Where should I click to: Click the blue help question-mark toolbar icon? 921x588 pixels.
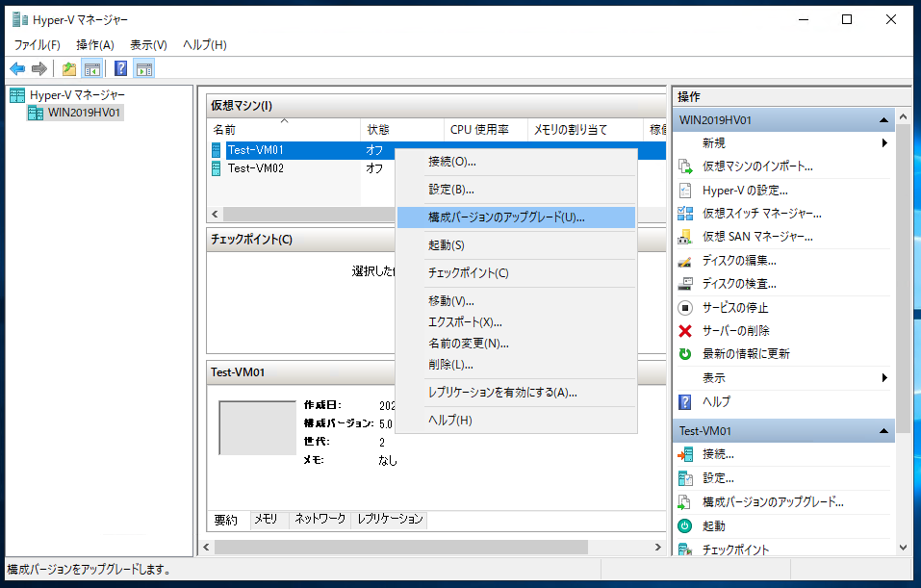pos(120,68)
